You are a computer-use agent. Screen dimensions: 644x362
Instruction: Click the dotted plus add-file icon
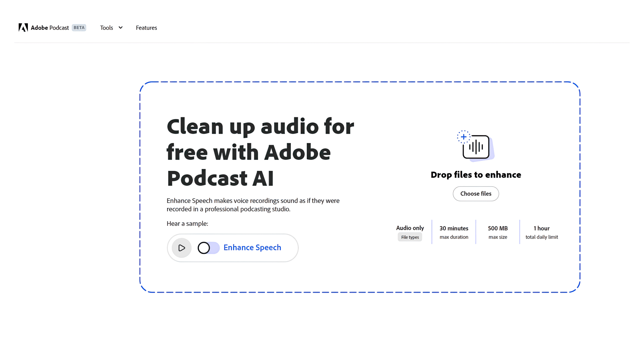pos(464,137)
